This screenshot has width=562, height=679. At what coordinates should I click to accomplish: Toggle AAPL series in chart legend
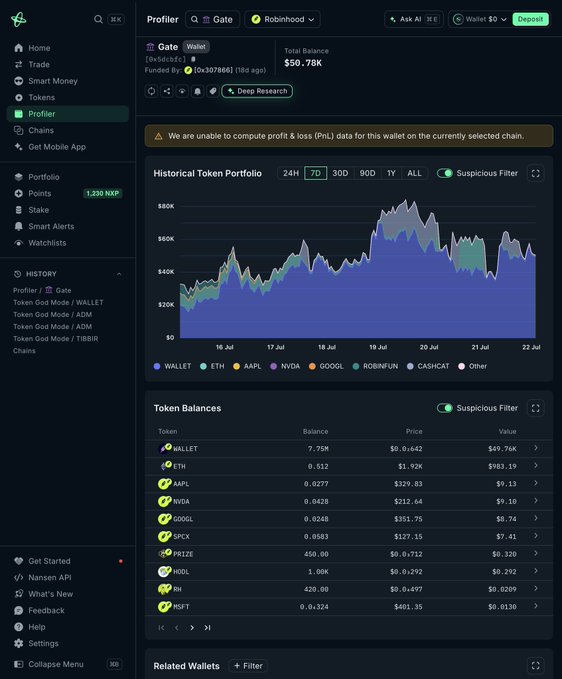[247, 366]
